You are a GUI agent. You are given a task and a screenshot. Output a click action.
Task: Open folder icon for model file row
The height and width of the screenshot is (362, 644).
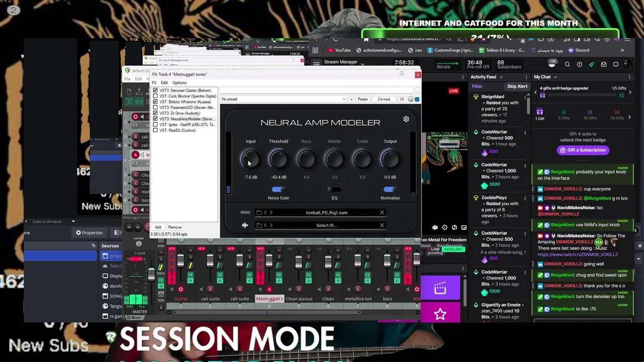click(259, 213)
